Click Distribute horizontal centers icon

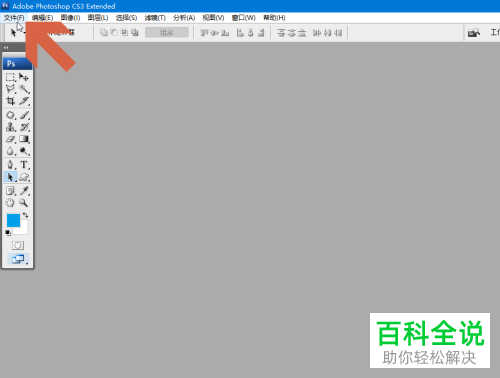[327, 33]
